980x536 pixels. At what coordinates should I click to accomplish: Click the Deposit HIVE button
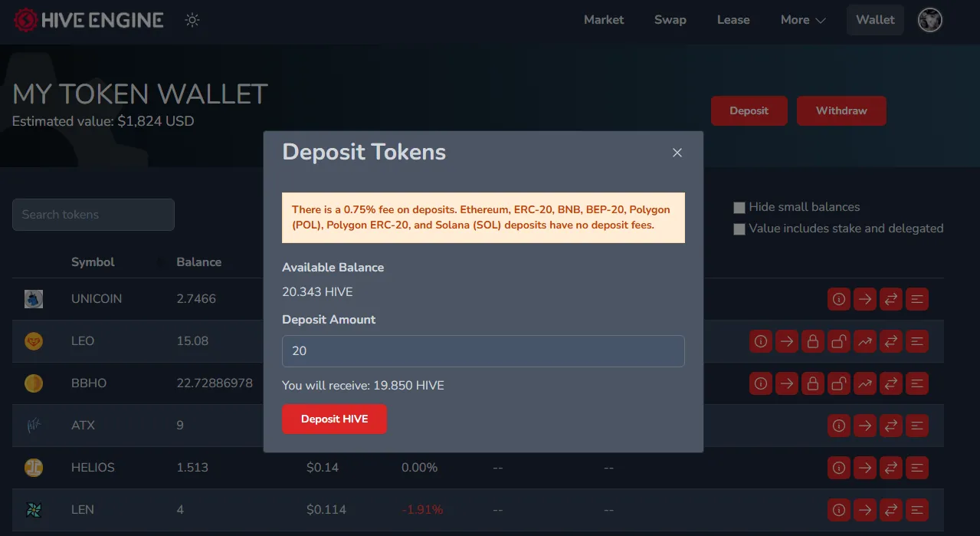click(334, 419)
